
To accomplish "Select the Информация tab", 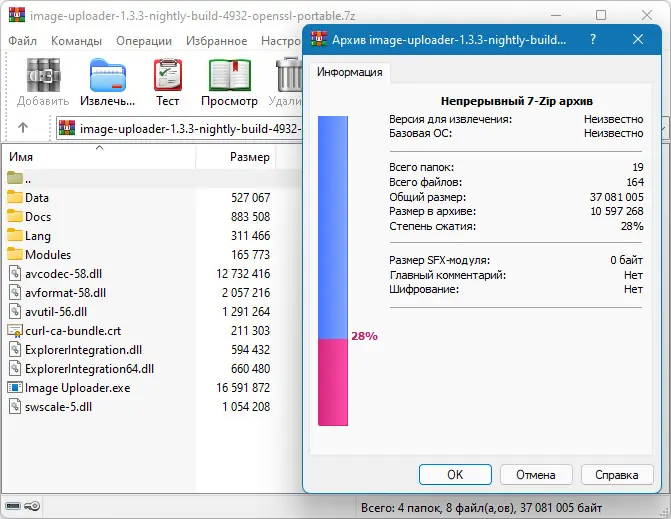I will pos(350,72).
